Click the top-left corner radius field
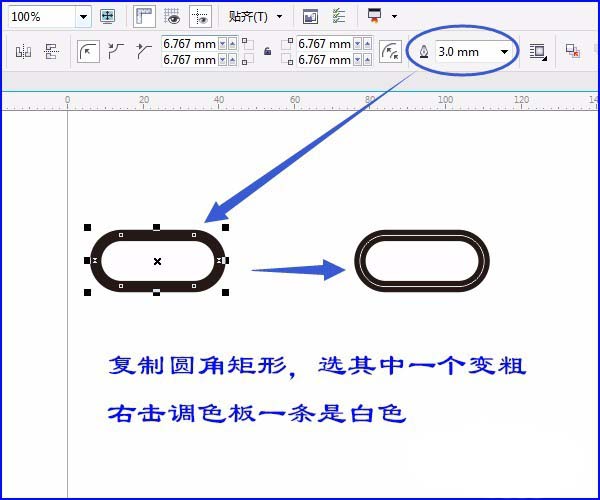 click(190, 44)
